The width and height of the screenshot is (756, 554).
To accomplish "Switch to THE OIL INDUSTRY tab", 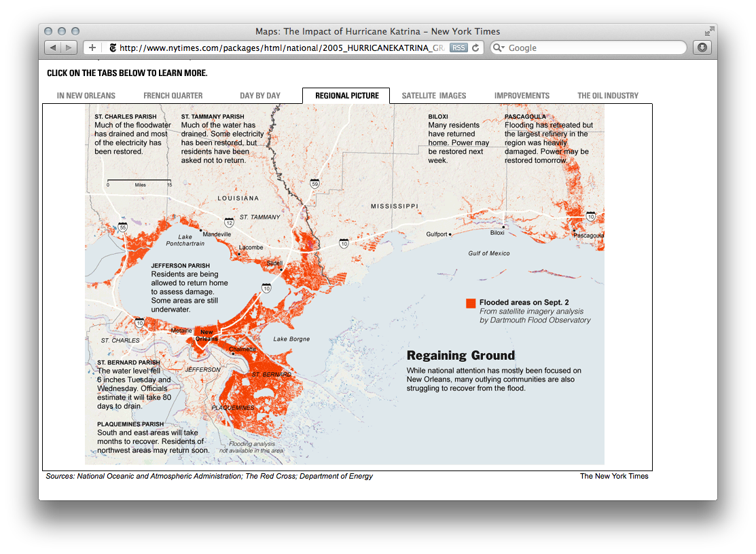I will 607,96.
